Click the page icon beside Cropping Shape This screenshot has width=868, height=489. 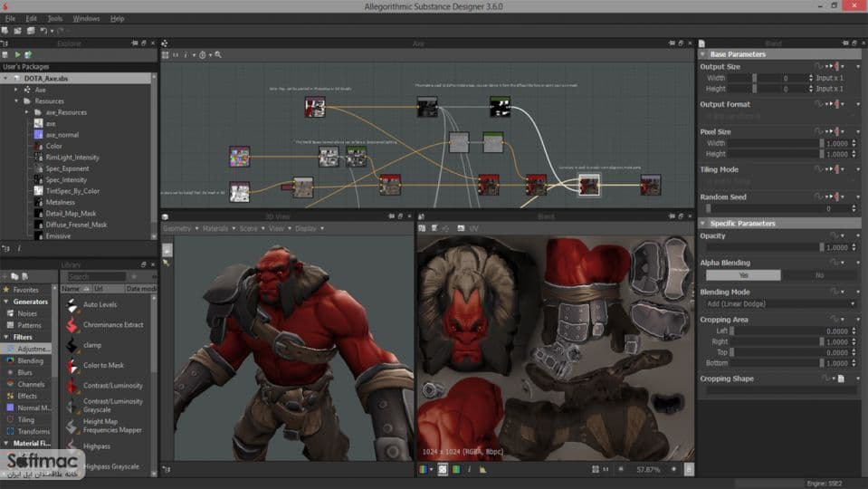(x=841, y=379)
